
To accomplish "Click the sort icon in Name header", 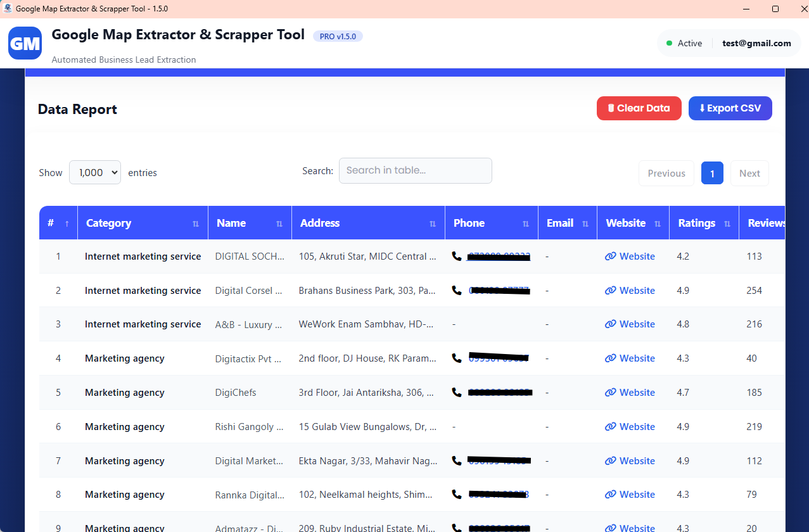I will [279, 224].
